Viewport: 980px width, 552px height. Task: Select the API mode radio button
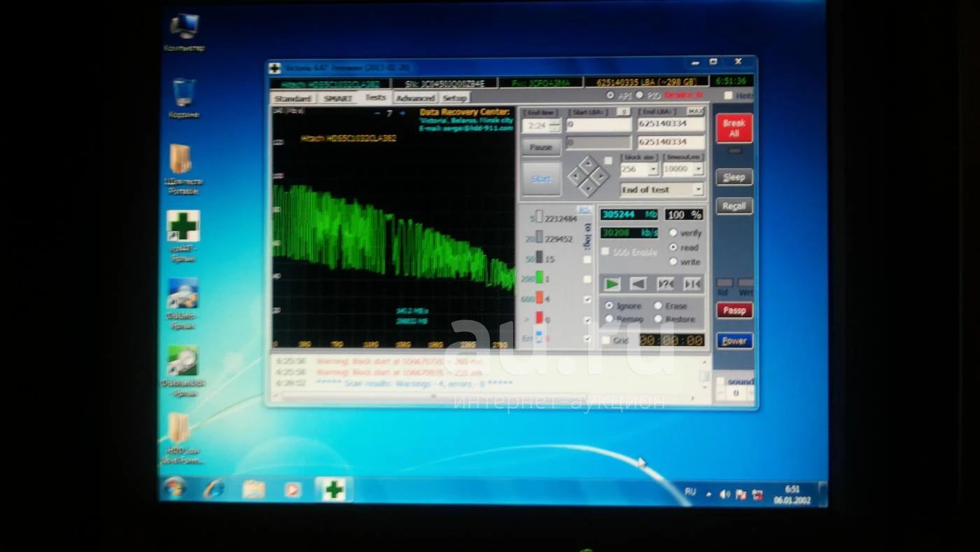pos(610,95)
